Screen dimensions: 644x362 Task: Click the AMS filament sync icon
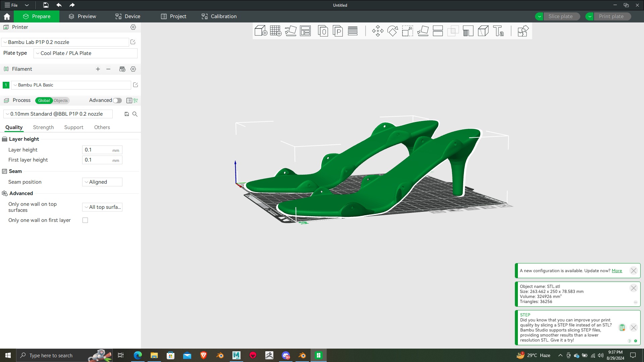tap(122, 69)
